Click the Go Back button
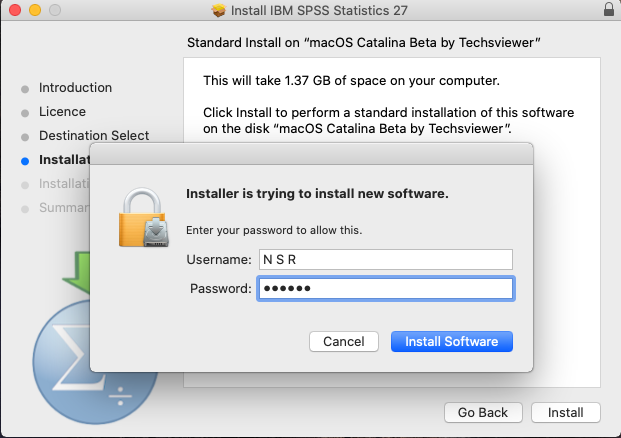This screenshot has height=438, width=621. coord(483,412)
